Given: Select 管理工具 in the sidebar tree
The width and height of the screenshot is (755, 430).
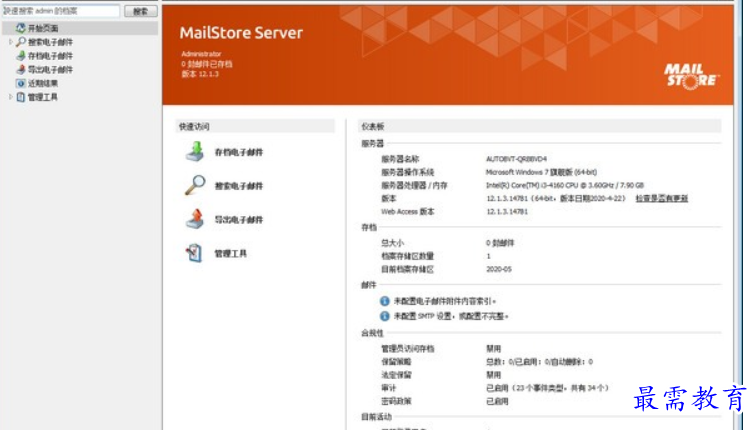Looking at the screenshot, I should 43,97.
